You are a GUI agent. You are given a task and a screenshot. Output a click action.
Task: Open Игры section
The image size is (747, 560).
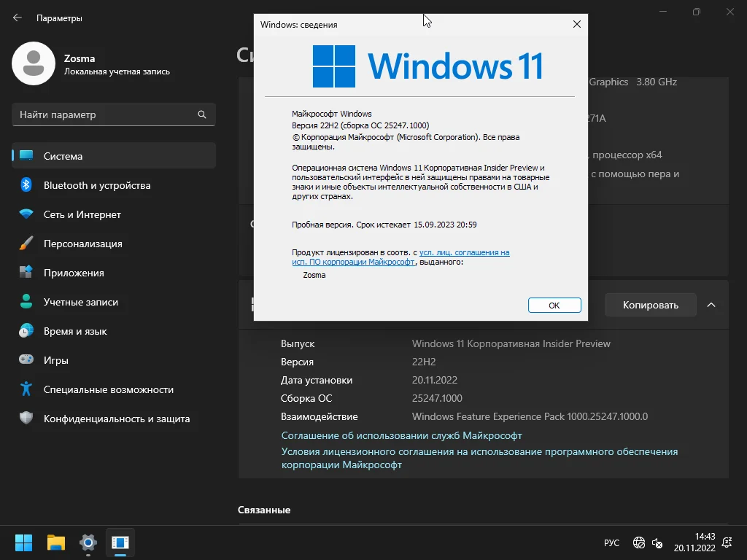[x=113, y=360]
